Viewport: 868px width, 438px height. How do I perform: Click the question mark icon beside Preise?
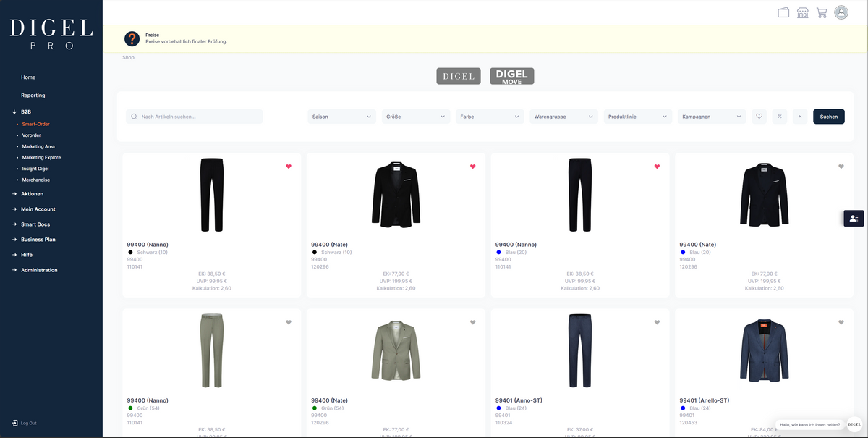tap(132, 38)
